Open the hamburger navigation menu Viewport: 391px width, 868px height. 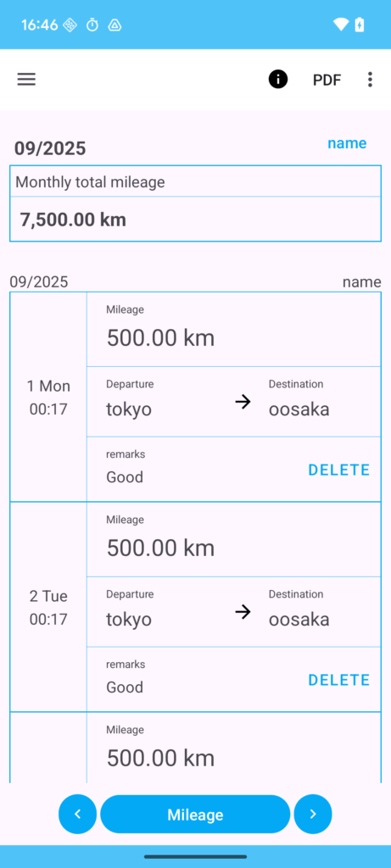tap(26, 79)
